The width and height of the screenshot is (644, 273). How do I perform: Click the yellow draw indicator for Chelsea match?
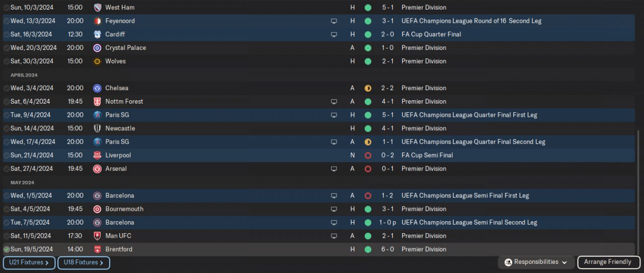pos(368,88)
